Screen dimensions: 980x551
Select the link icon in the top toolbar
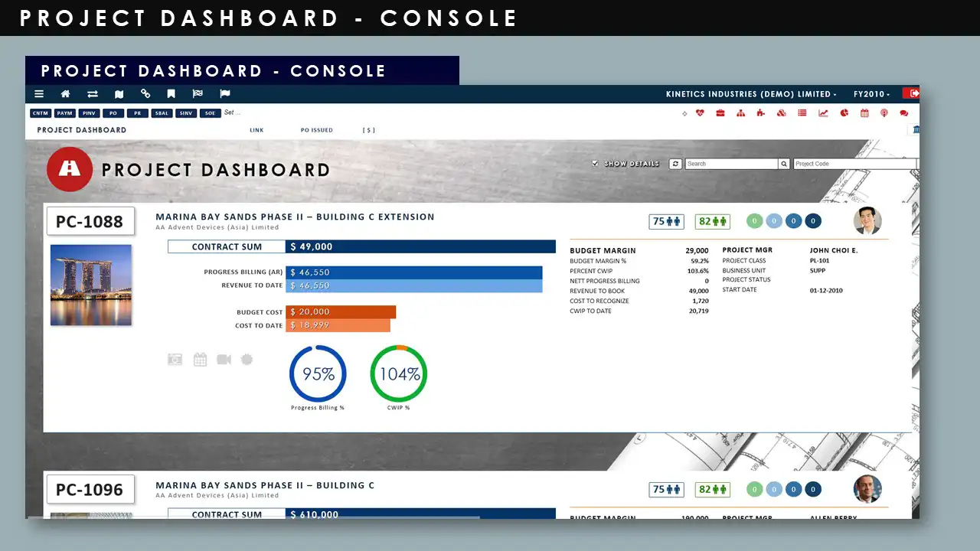(145, 93)
